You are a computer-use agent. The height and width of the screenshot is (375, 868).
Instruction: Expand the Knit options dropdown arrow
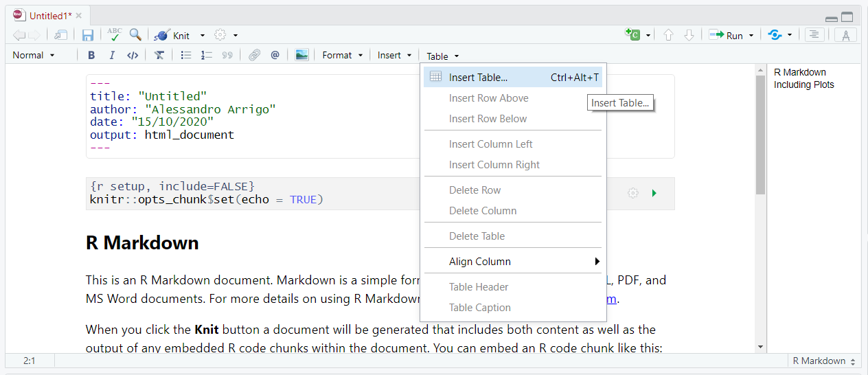(202, 36)
